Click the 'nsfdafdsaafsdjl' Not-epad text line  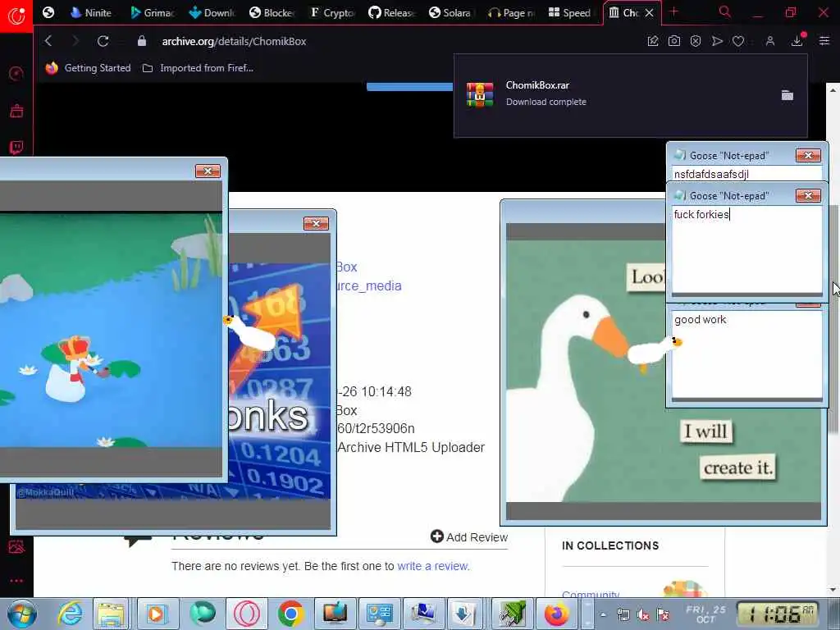746,174
